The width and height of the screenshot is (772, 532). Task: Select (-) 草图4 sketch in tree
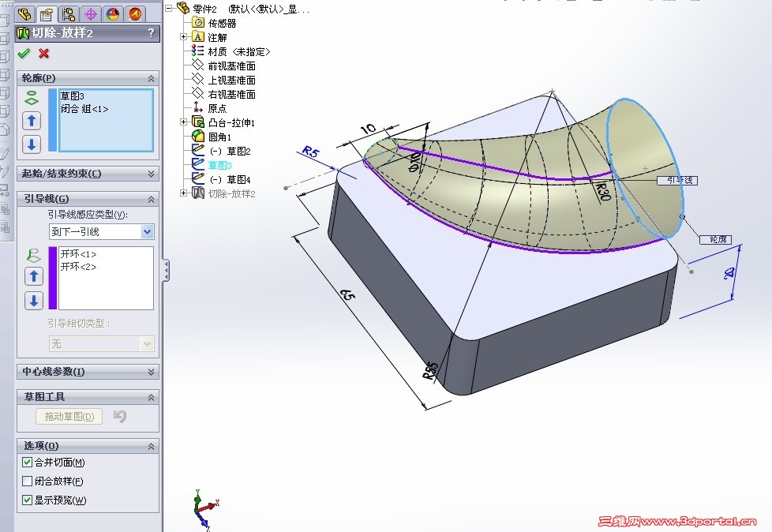tap(230, 180)
